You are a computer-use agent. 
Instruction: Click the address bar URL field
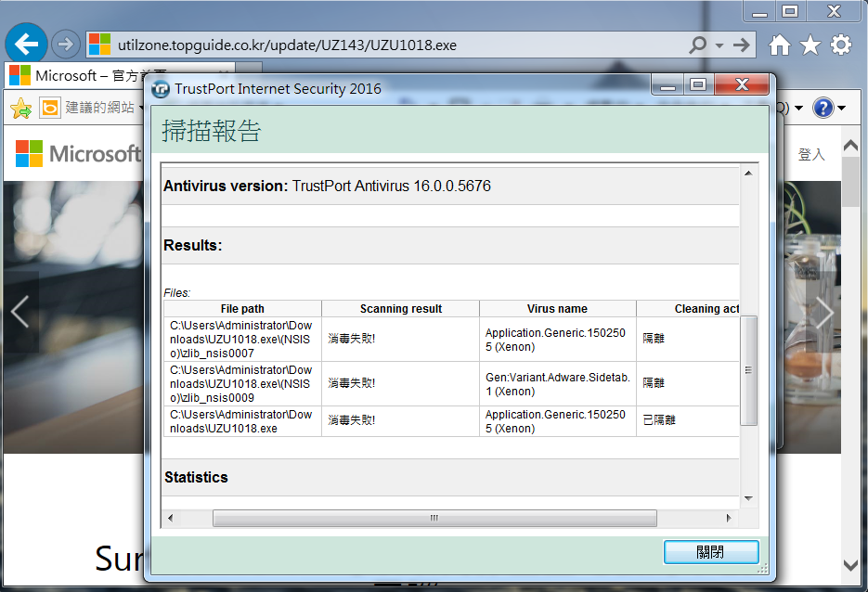(387, 45)
